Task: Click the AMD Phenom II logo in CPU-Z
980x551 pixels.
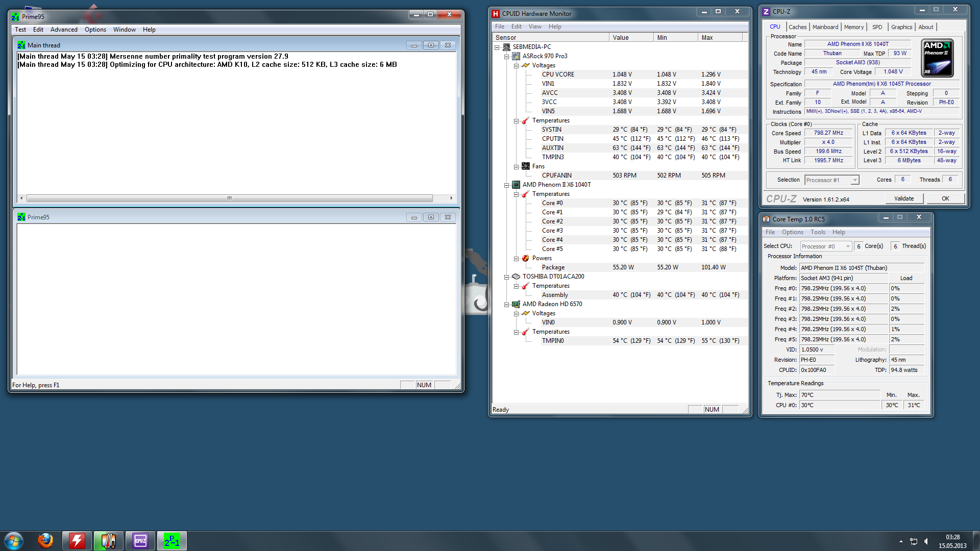Action: (x=937, y=58)
